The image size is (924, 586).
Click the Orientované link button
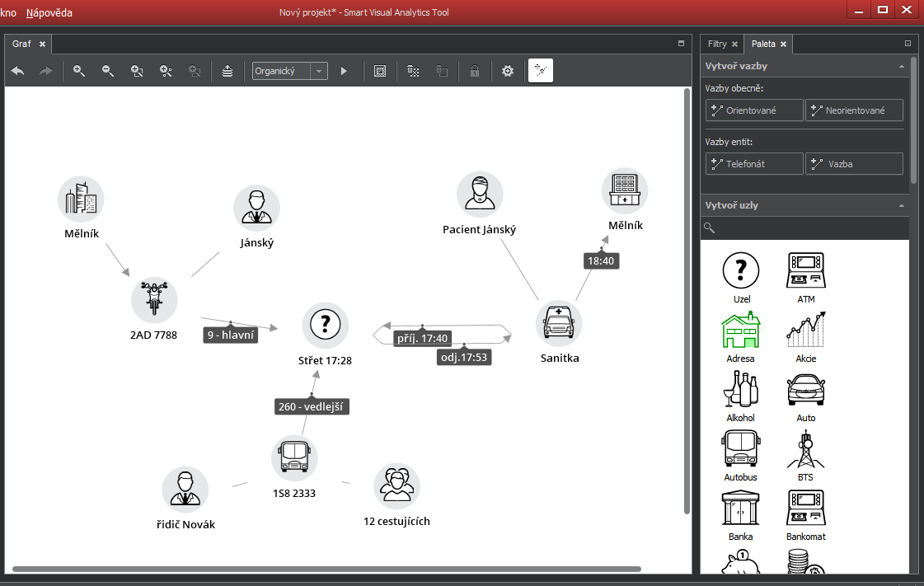[754, 110]
